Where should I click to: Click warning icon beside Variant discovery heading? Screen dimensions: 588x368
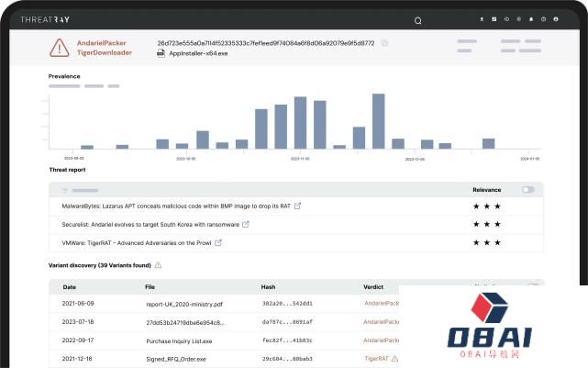pyautogui.click(x=158, y=265)
